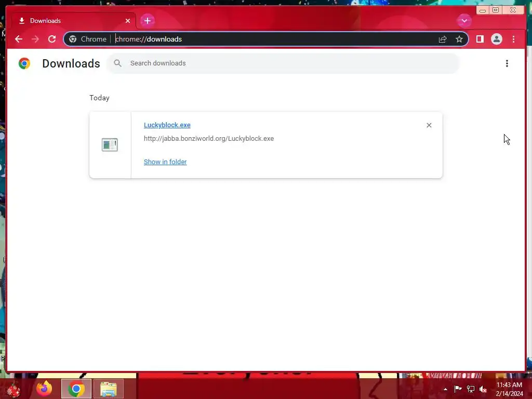Minimize the Chrome window
Viewport: 532px width, 399px height.
pos(483,10)
